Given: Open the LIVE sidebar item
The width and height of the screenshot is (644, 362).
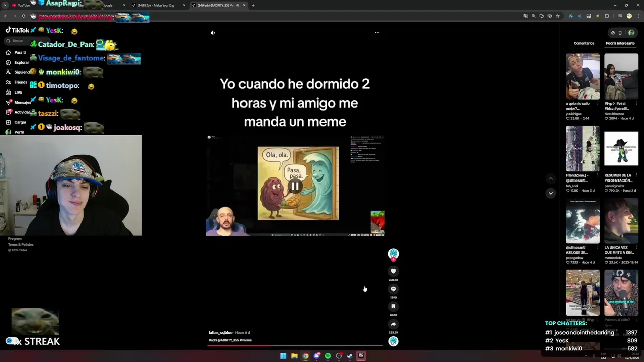Looking at the screenshot, I should point(14,92).
